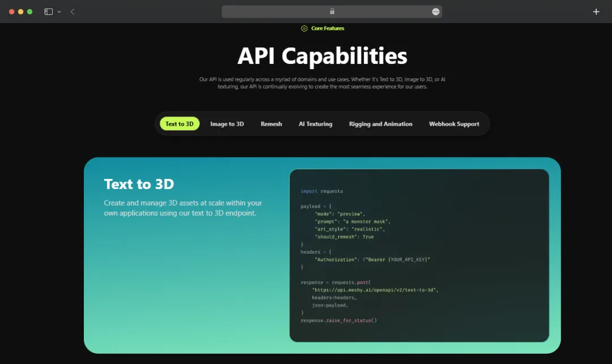
Task: Click the requests.post( code line
Action: pyautogui.click(x=335, y=282)
